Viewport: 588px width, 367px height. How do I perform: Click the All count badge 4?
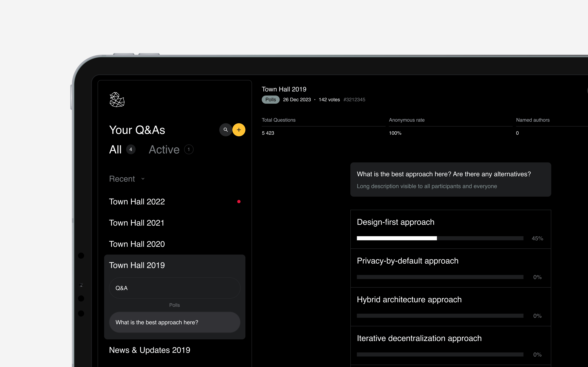click(131, 150)
